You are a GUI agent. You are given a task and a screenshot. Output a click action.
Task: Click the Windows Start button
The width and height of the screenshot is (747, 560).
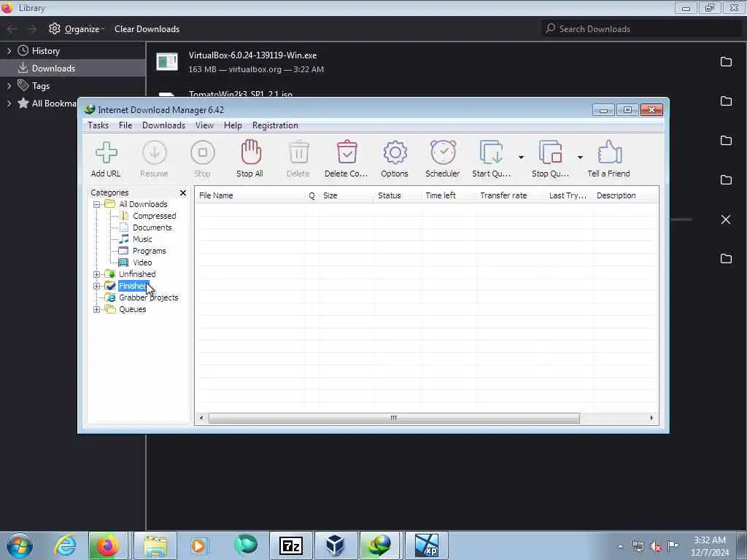20,545
